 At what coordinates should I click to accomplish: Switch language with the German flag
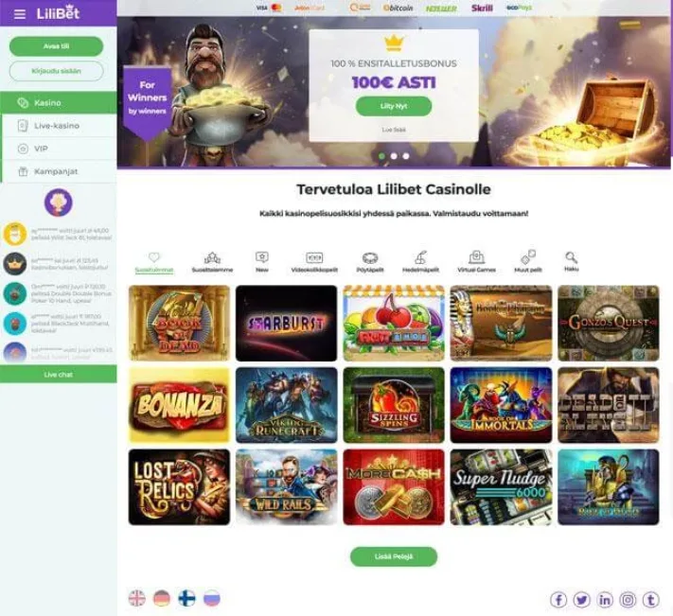[162, 598]
